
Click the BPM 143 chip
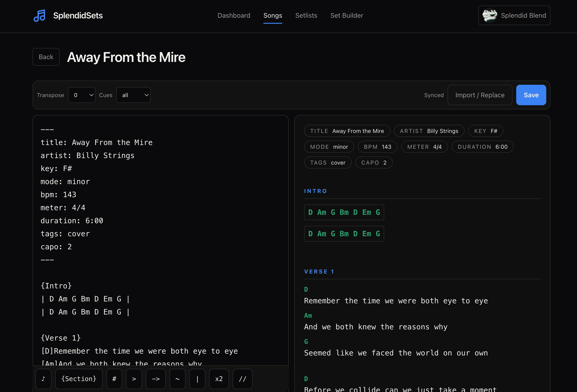point(377,147)
